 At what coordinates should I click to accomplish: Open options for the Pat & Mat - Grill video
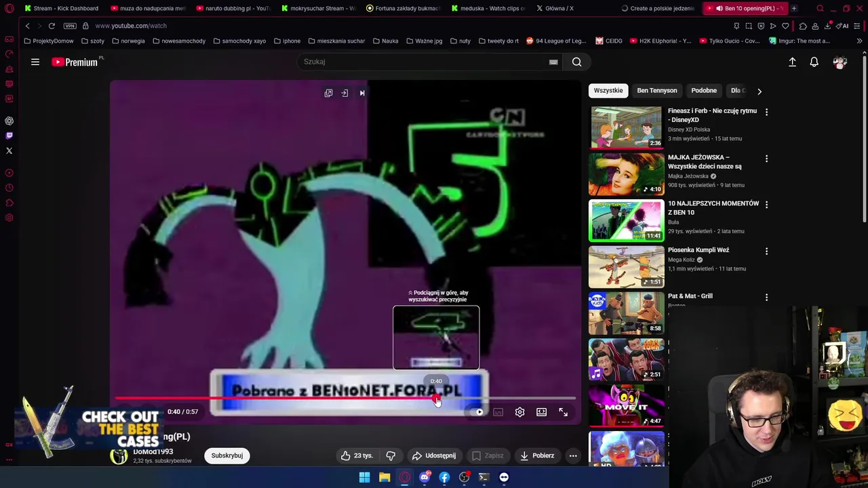(x=766, y=297)
